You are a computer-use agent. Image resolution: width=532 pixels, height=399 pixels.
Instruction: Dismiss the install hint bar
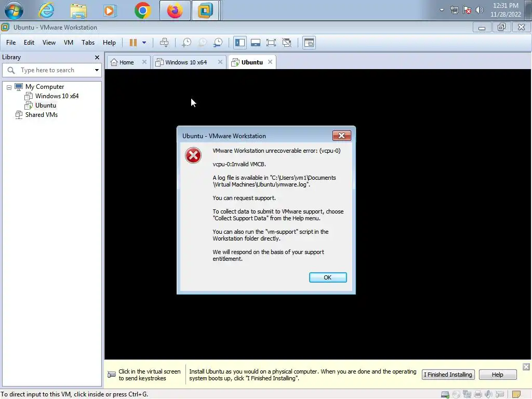[526, 367]
